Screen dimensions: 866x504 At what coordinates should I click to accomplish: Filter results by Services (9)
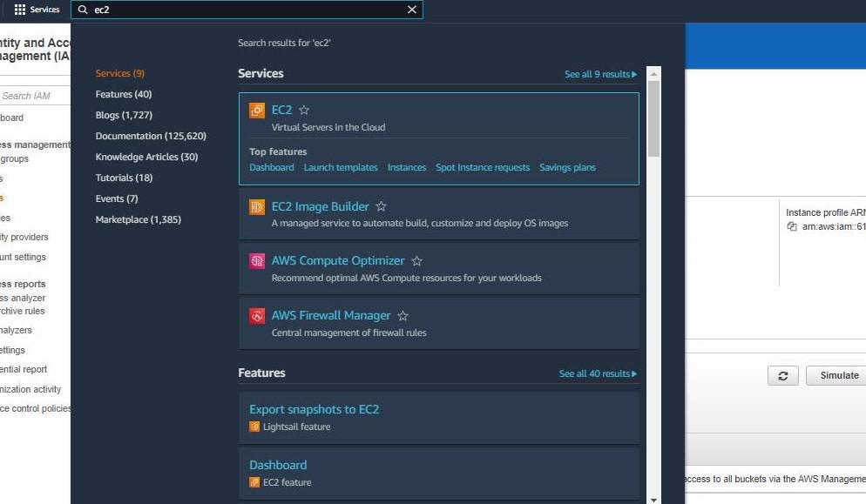[120, 73]
